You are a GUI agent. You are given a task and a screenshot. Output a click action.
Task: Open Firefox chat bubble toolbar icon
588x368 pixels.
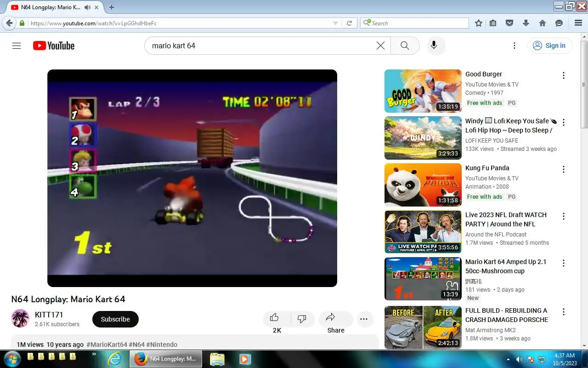click(x=559, y=23)
